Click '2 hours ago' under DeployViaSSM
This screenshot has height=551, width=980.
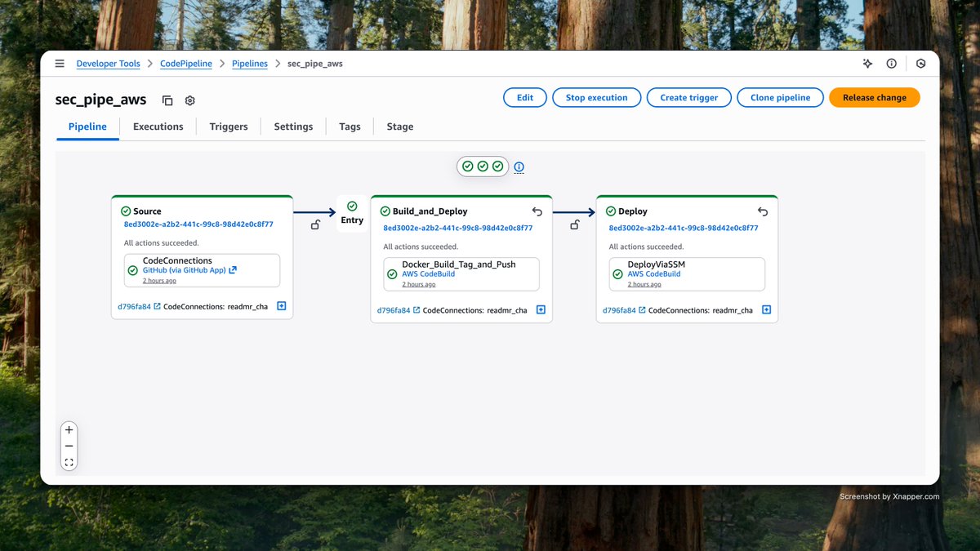(x=644, y=285)
